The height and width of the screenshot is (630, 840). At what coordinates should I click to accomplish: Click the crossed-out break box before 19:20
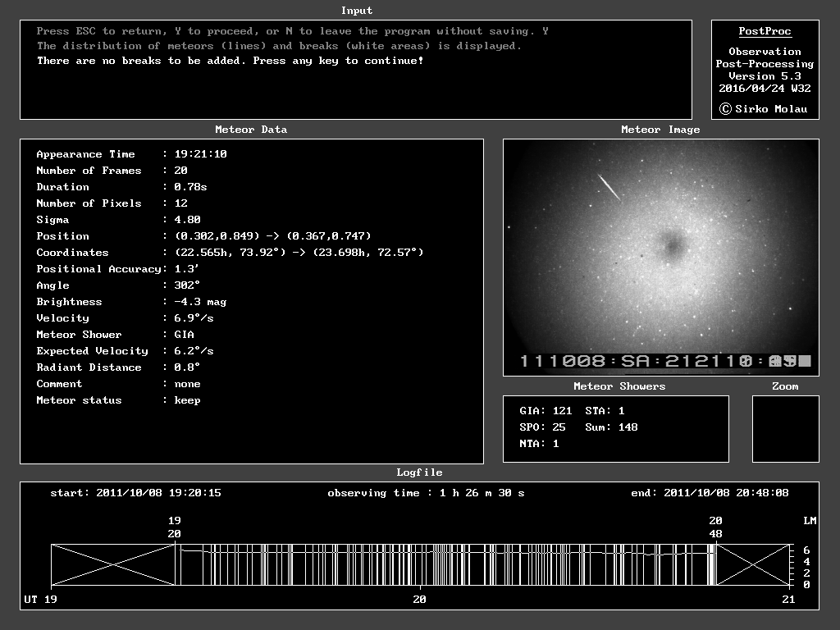point(113,564)
